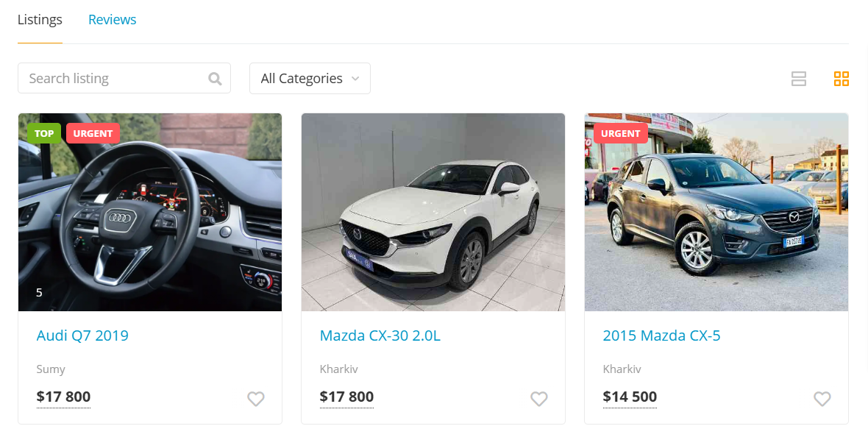The height and width of the screenshot is (440, 868).
Task: Click URGENT badge on Mazda CX-5 listing
Action: click(620, 133)
